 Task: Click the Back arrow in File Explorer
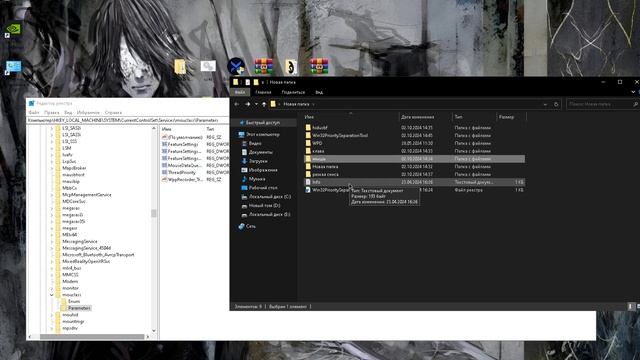coord(237,104)
